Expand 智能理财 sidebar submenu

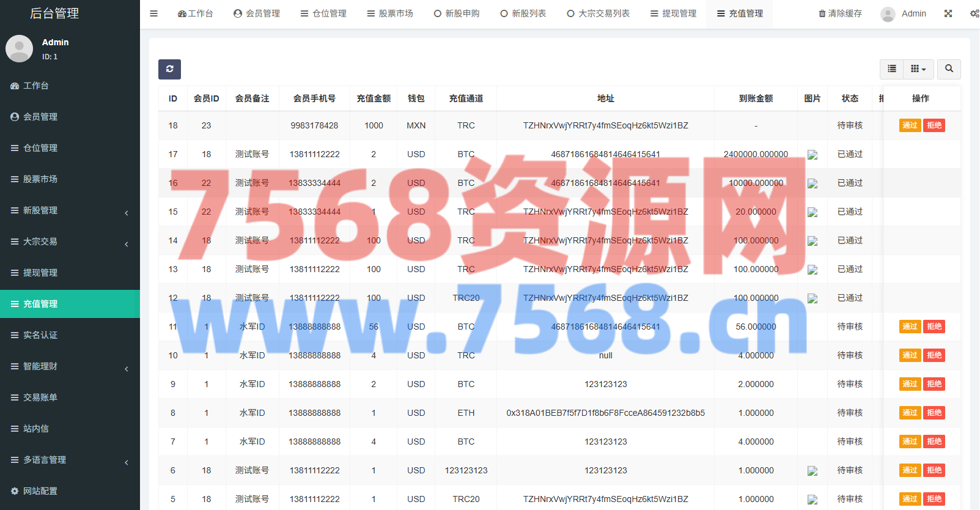70,366
